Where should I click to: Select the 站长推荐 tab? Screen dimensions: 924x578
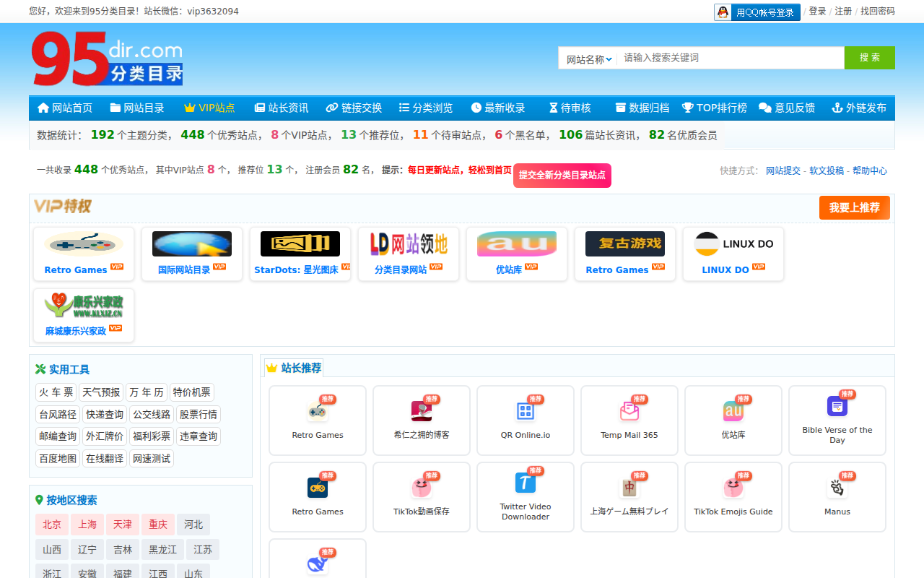click(x=294, y=368)
